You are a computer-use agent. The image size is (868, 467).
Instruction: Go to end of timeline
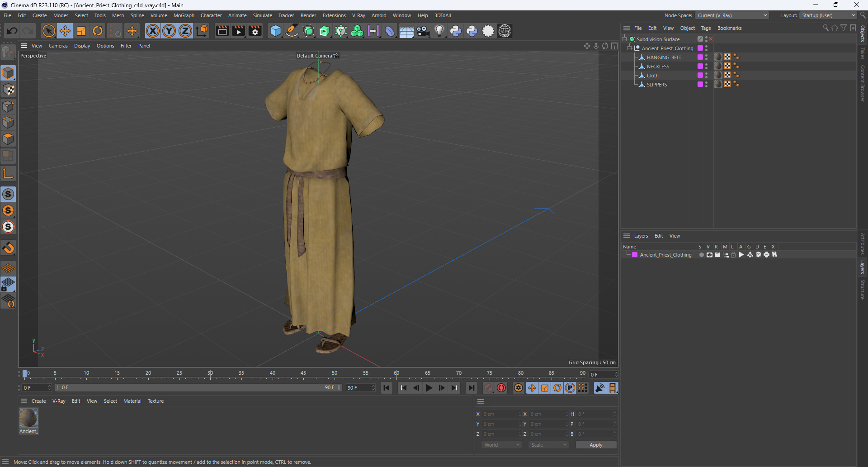coord(472,388)
